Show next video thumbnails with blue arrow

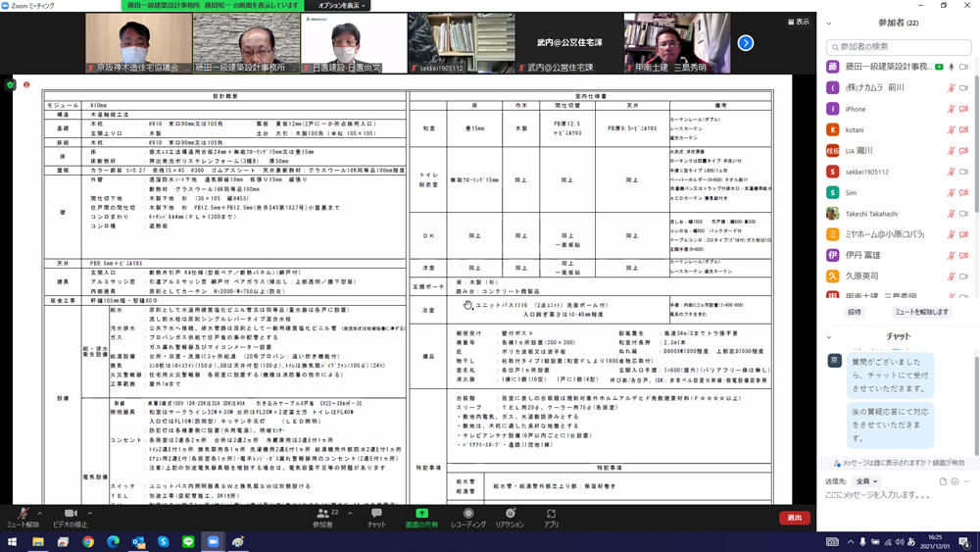746,43
